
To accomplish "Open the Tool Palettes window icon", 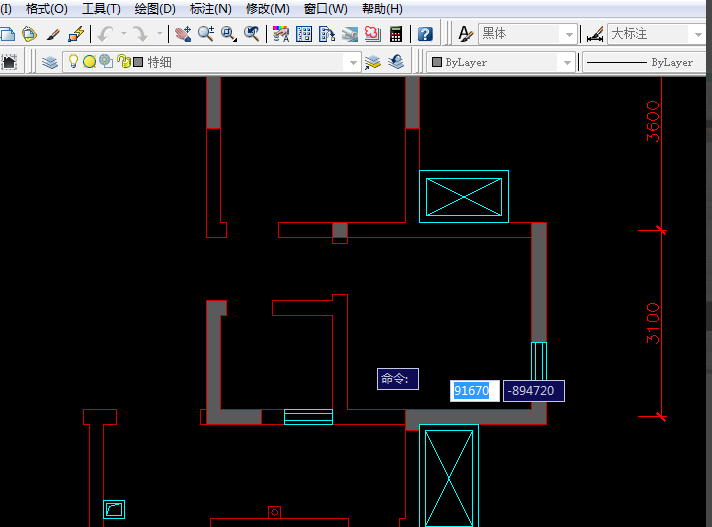I will coord(326,34).
